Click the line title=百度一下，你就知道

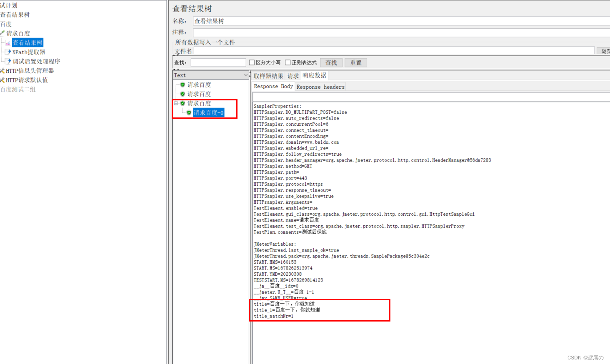284,304
